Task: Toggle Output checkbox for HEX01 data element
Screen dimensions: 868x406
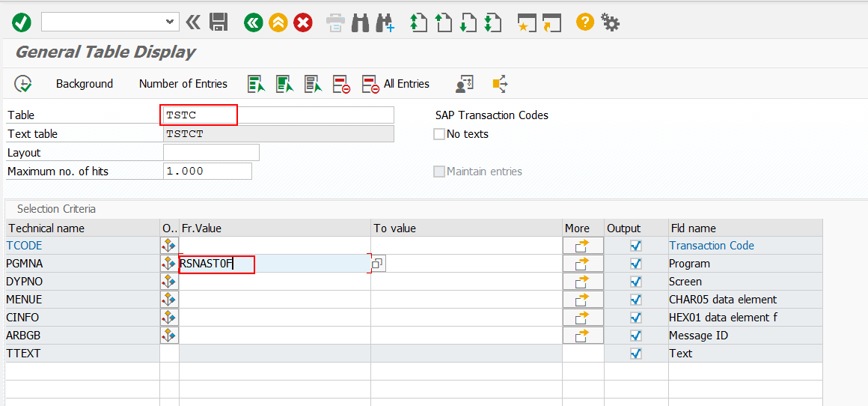Action: click(636, 318)
